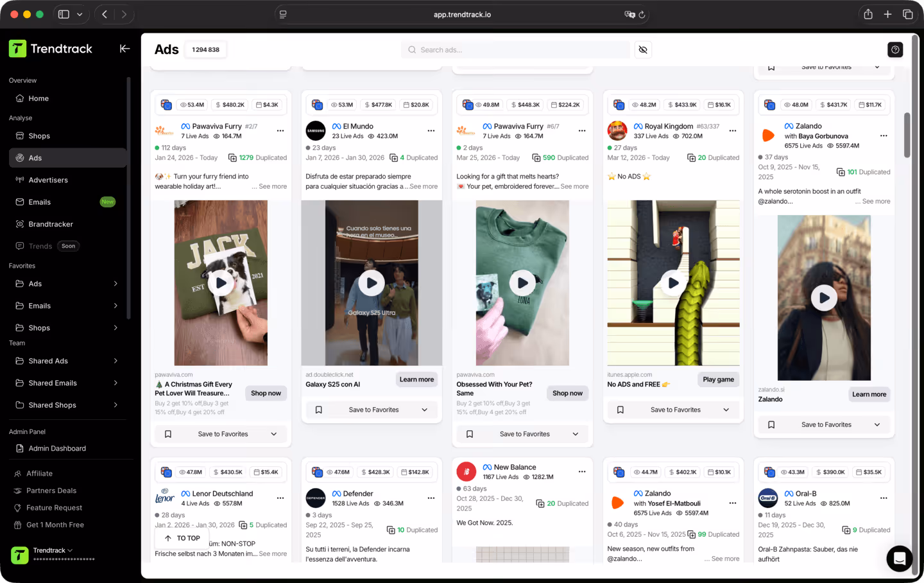
Task: Click bookmark icon on El Mundo card
Action: pyautogui.click(x=319, y=410)
